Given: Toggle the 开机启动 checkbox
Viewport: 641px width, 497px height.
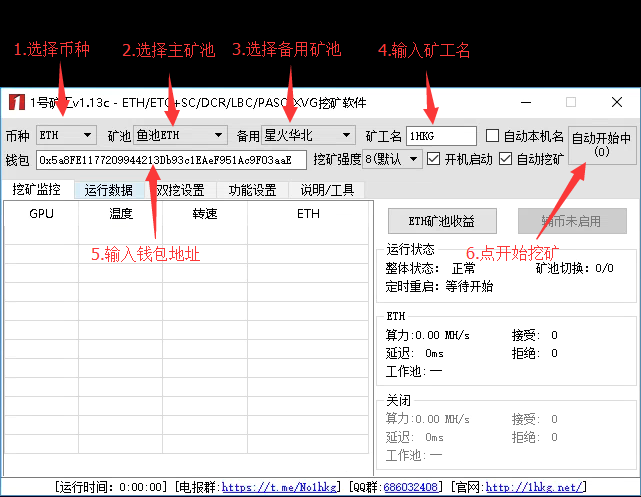Looking at the screenshot, I should pos(434,159).
